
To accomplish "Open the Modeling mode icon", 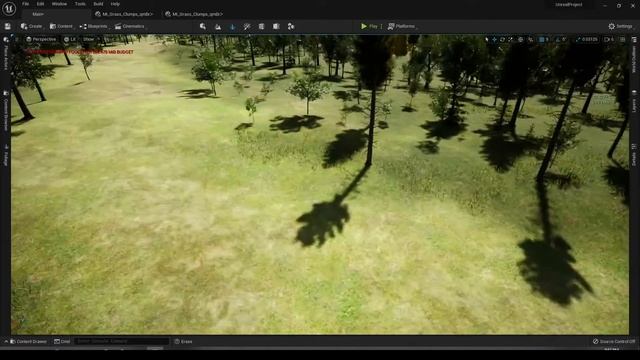I will pos(262,26).
